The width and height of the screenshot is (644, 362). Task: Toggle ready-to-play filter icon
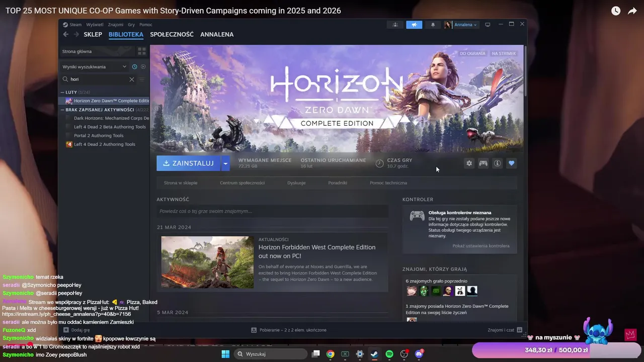coord(143,67)
